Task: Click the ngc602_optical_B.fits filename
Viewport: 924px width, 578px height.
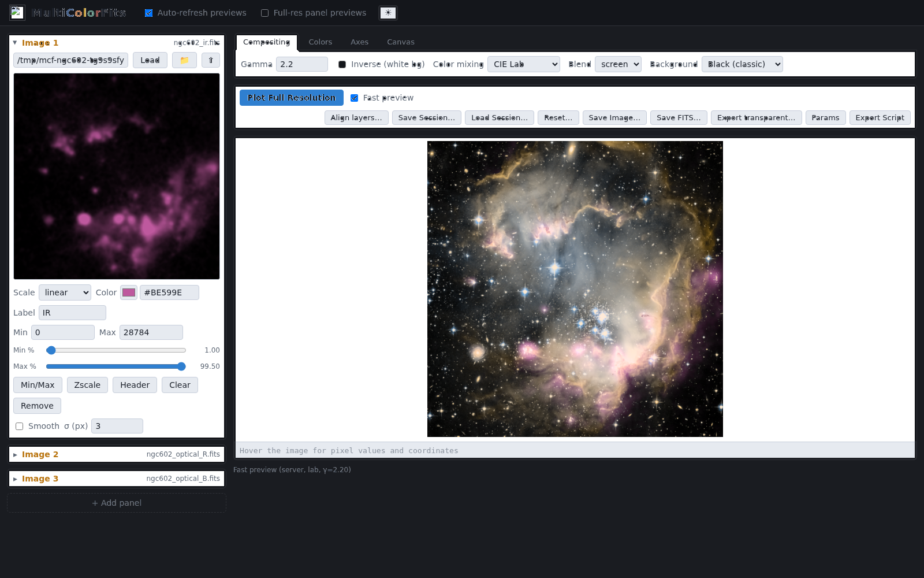Action: (183, 479)
